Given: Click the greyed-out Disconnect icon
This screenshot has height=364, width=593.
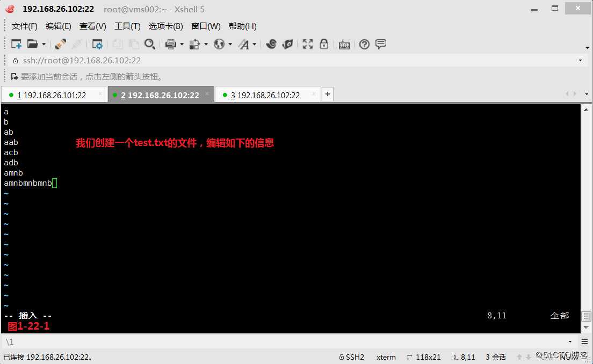Looking at the screenshot, I should click(77, 44).
